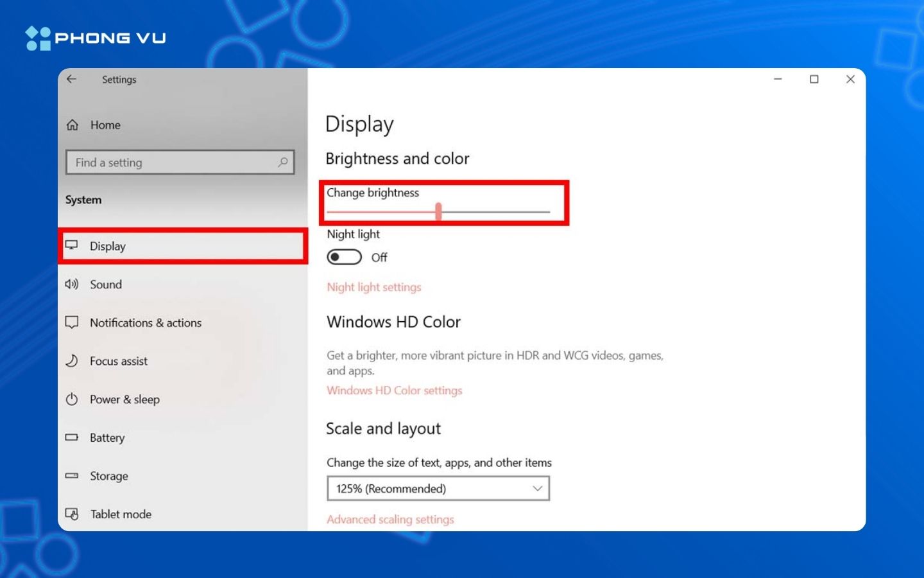Expand scaling options with dropdown chevron
Viewport: 924px width, 578px height.
[x=538, y=489]
